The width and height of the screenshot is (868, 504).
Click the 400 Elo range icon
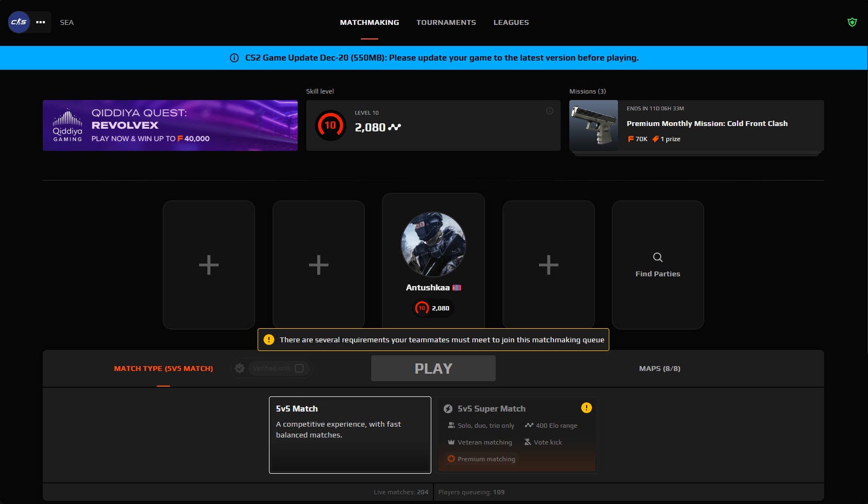pyautogui.click(x=529, y=426)
